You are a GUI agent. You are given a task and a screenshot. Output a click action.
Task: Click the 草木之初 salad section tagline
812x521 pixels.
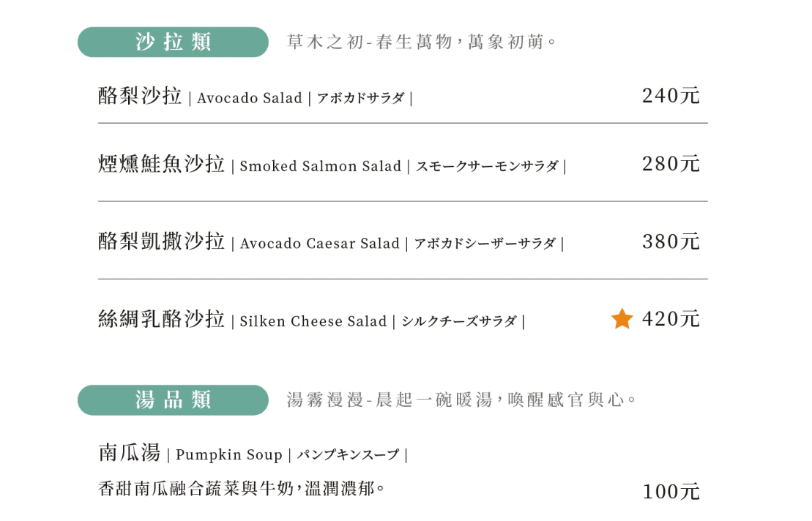(422, 42)
